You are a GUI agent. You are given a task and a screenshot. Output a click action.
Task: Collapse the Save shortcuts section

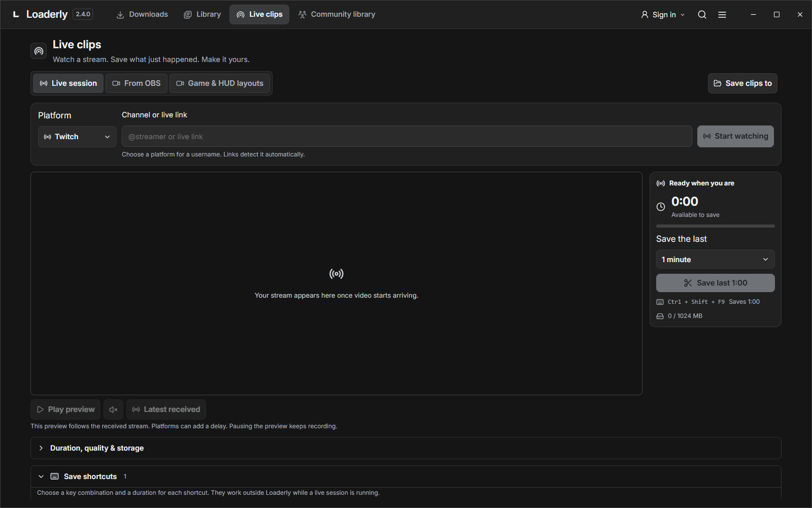point(405,477)
